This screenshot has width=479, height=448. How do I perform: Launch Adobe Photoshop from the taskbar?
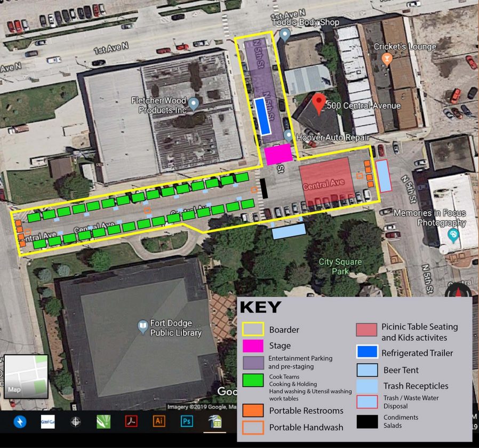(x=187, y=421)
